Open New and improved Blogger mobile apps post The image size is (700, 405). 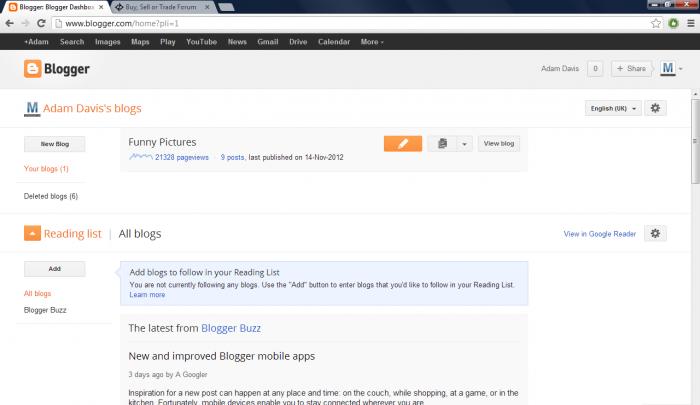click(x=221, y=356)
